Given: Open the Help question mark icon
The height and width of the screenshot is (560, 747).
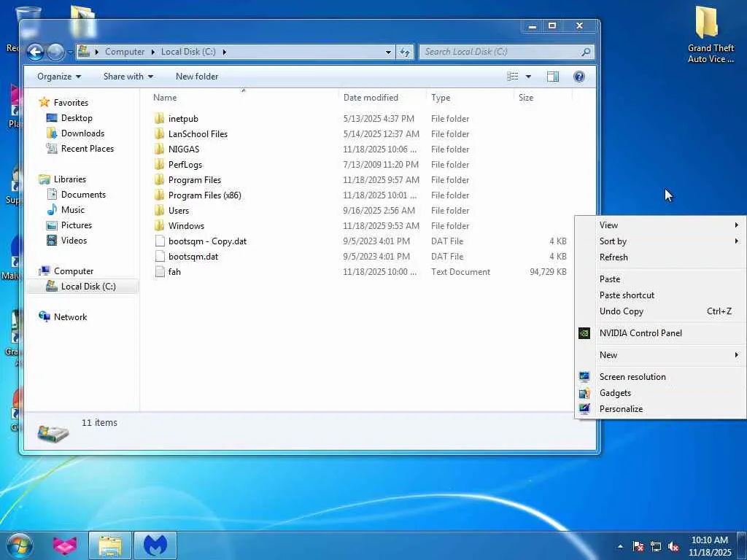Looking at the screenshot, I should pyautogui.click(x=579, y=77).
